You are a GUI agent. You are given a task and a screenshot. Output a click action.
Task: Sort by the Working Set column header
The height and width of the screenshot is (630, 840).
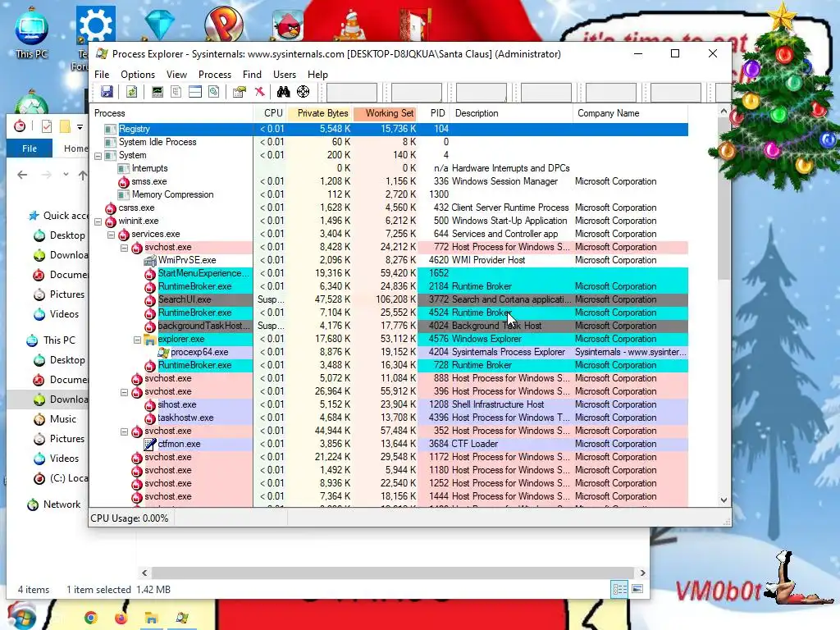[x=386, y=113]
